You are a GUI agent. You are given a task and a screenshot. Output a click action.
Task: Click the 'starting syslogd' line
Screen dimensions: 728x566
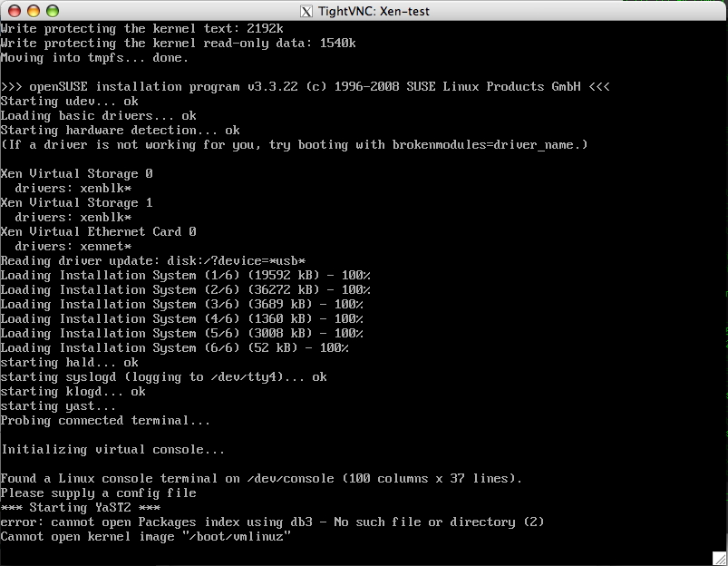[163, 376]
